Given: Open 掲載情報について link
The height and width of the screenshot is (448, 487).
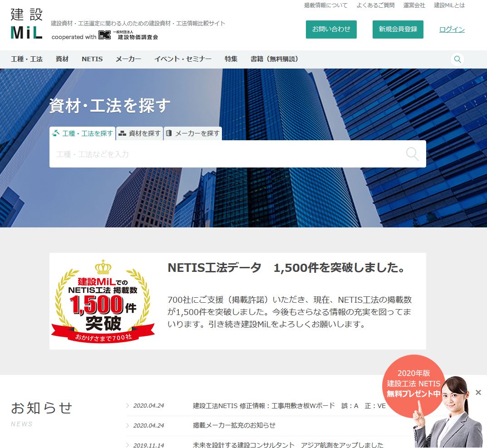Looking at the screenshot, I should pos(326,5).
